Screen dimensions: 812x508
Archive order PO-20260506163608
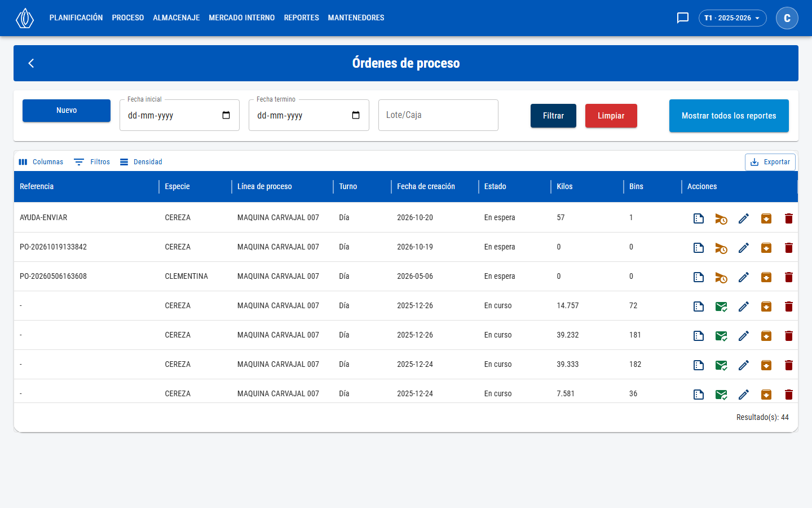tap(766, 277)
